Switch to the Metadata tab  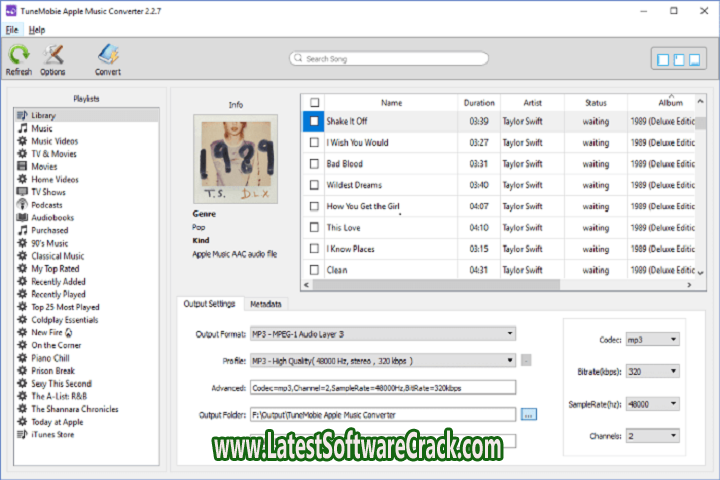[265, 304]
